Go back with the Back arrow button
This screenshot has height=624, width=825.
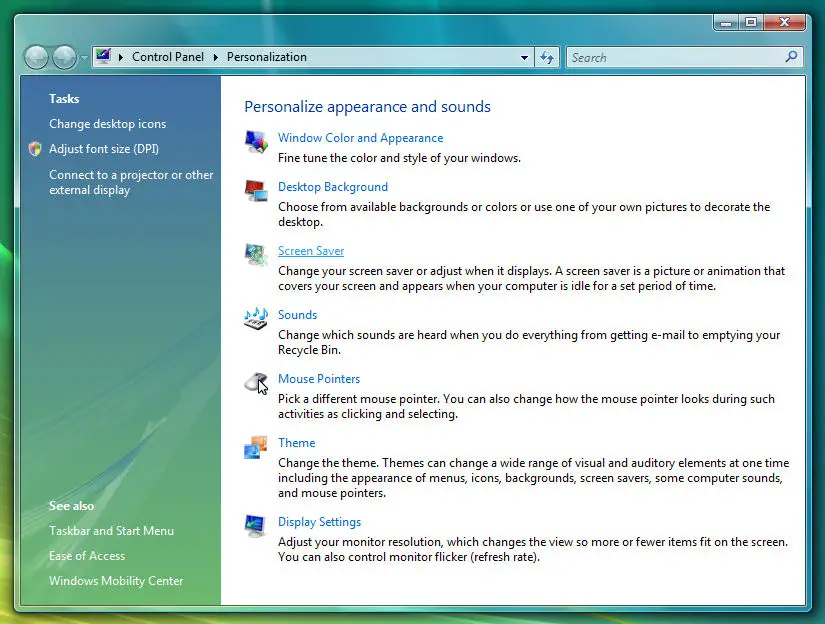coord(36,57)
